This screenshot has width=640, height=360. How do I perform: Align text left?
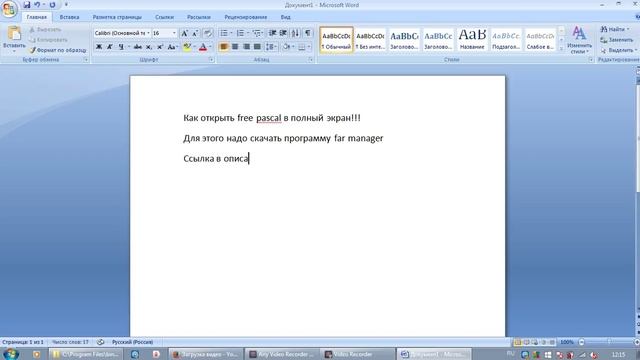(224, 47)
